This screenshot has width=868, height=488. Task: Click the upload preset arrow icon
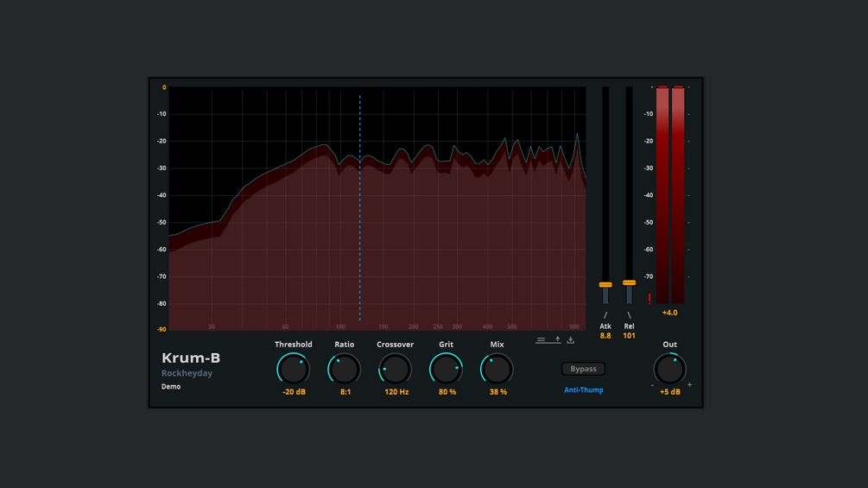point(557,339)
